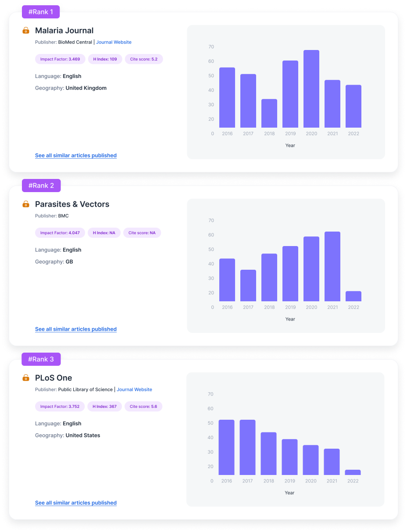Screen dimensions: 407x532
Task: Click the open-access lock icon beside Malaria Journal
Action: tap(26, 31)
